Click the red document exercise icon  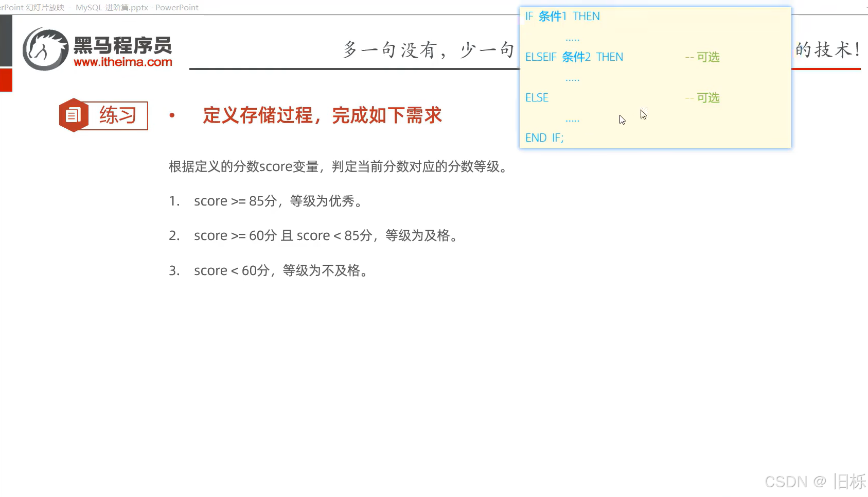pos(74,115)
